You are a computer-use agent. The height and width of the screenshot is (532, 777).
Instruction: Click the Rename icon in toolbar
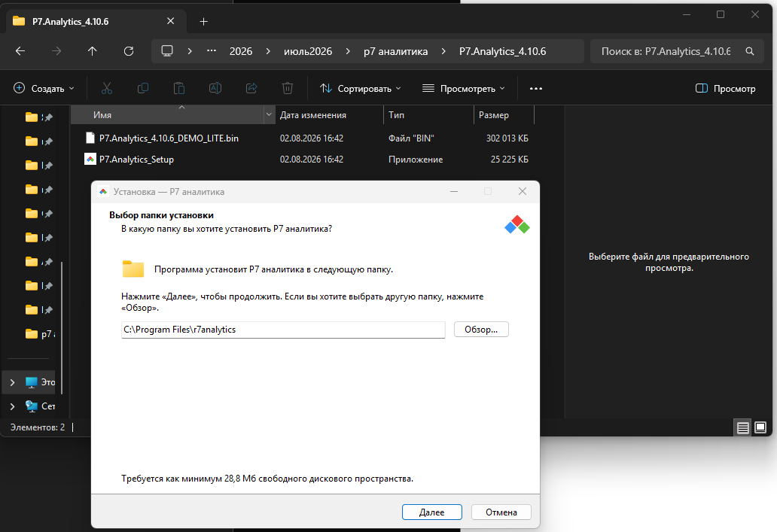[x=215, y=88]
